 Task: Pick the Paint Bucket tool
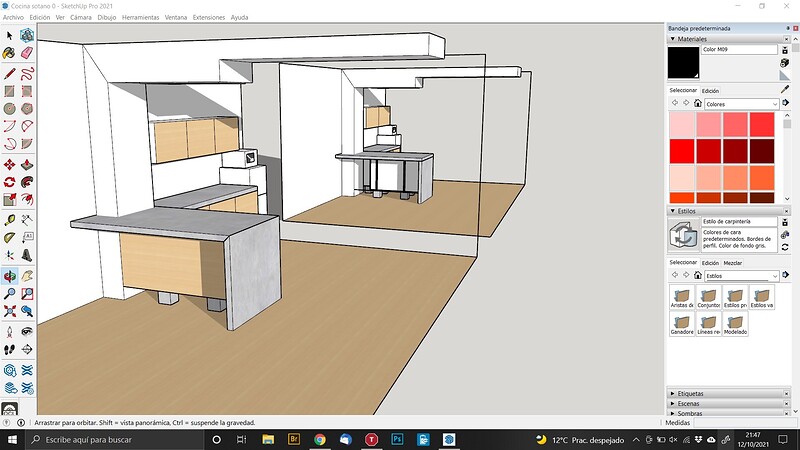pyautogui.click(x=9, y=54)
